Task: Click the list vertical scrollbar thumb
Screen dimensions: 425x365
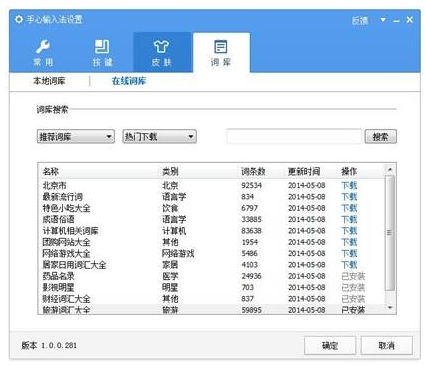Action: pos(390,233)
